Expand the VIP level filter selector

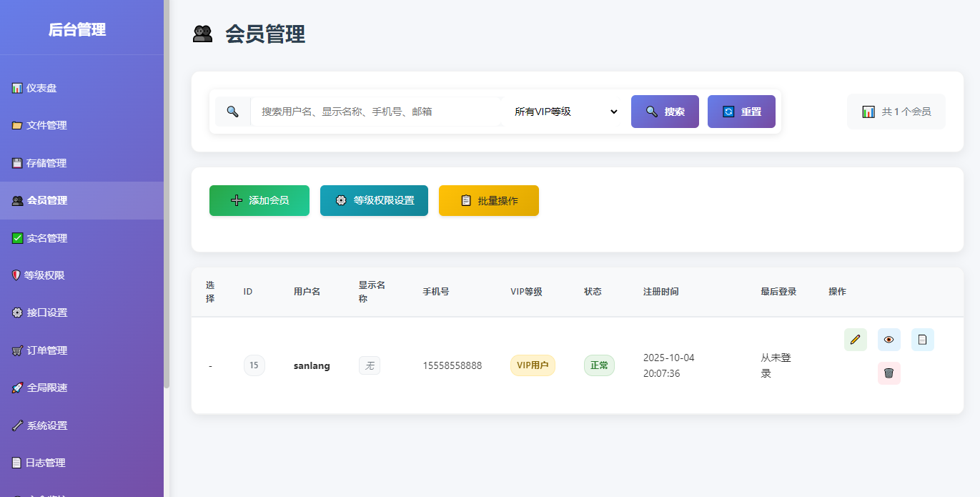pos(565,112)
